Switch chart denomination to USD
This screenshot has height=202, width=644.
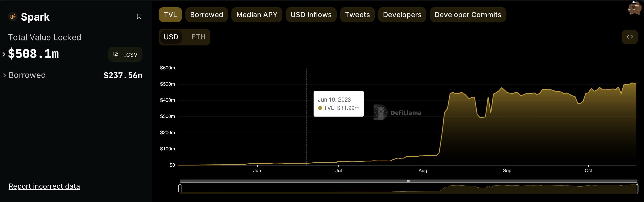(171, 37)
